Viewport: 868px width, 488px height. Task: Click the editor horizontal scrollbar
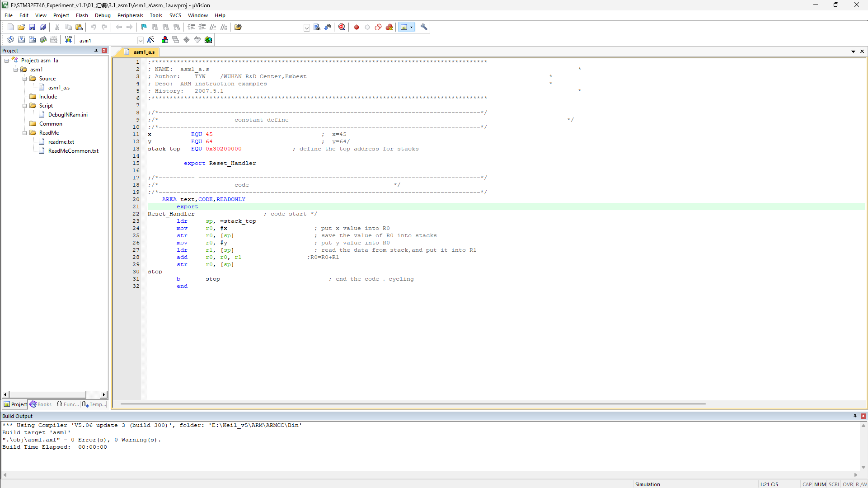(x=413, y=404)
